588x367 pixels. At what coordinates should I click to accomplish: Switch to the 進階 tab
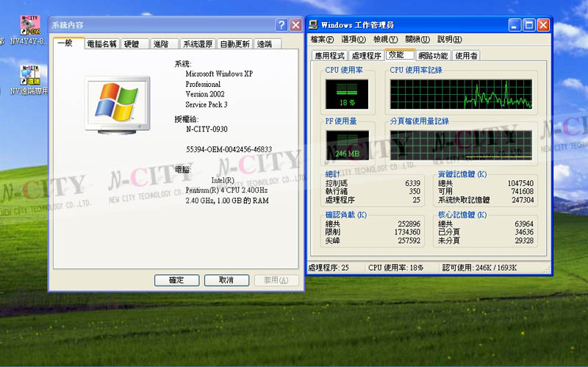click(164, 44)
